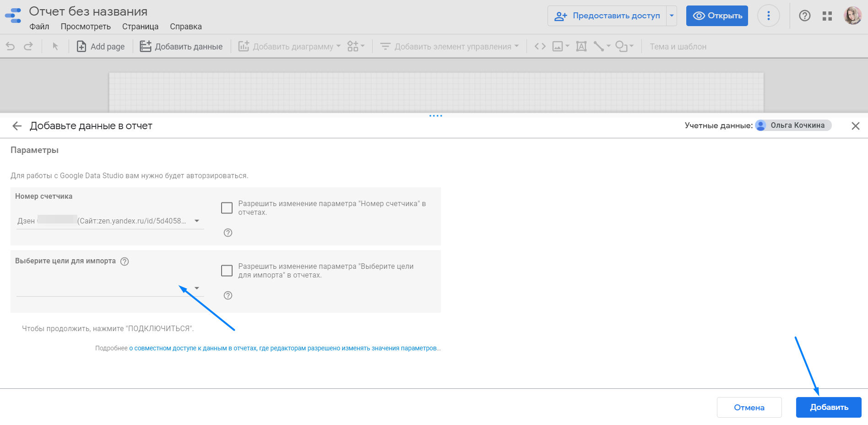Viewport: 868px width, 425px height.
Task: Click the Добавить button
Action: click(x=829, y=407)
